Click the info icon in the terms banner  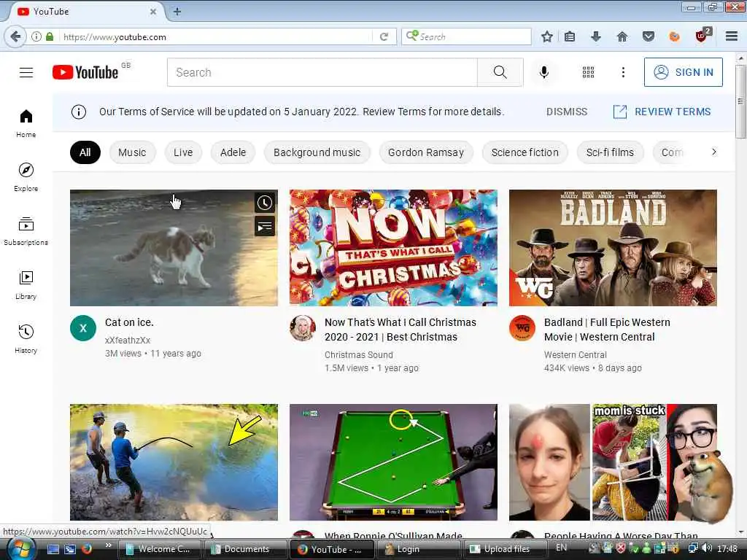coord(79,112)
